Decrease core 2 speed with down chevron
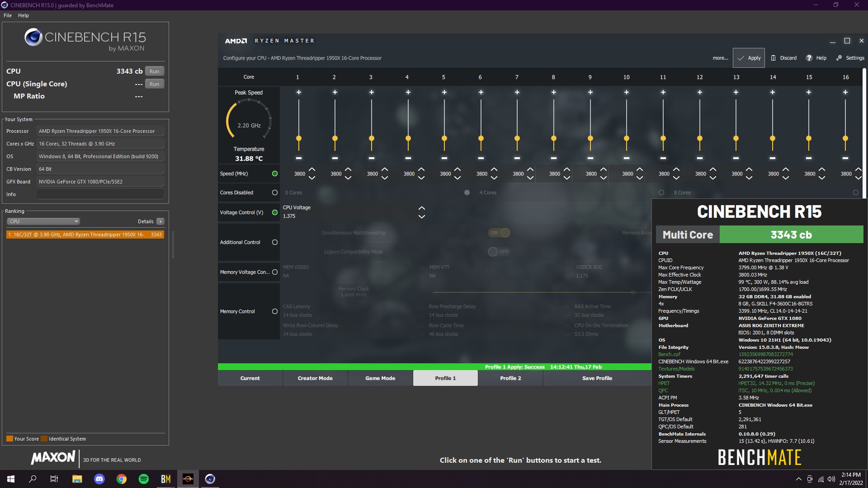Viewport: 868px width, 488px height. [348, 178]
